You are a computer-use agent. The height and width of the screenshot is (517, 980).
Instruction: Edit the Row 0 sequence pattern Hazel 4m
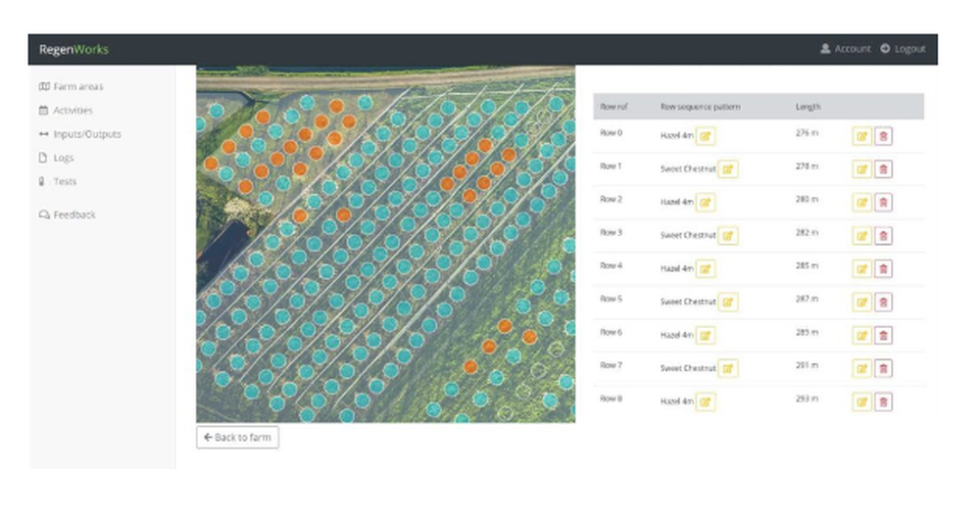[705, 136]
